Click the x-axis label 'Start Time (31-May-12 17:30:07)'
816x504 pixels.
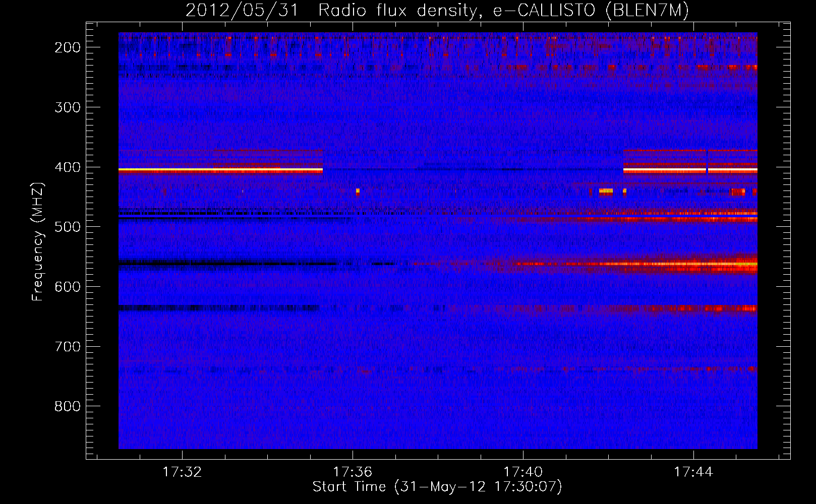click(x=437, y=487)
